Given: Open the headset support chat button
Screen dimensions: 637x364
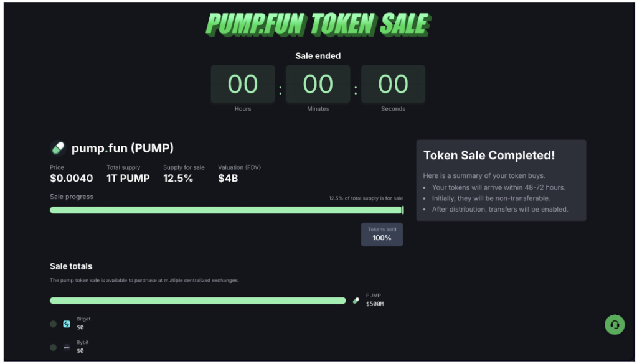Looking at the screenshot, I should click(x=615, y=325).
